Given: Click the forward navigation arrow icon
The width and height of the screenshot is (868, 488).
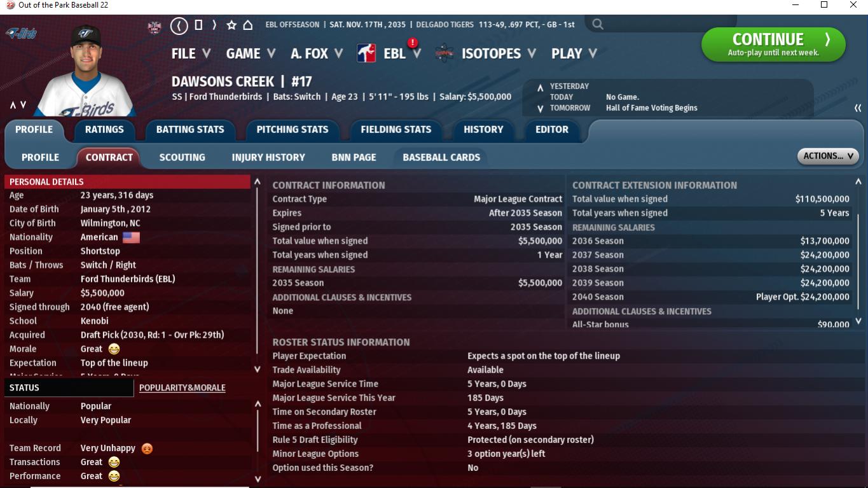Looking at the screenshot, I should click(x=214, y=25).
